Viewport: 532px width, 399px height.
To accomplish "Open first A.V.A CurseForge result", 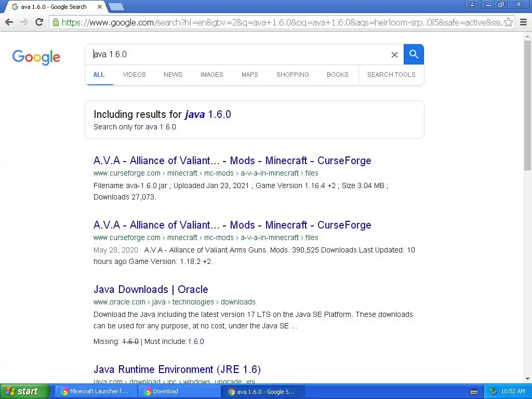I will click(x=232, y=161).
